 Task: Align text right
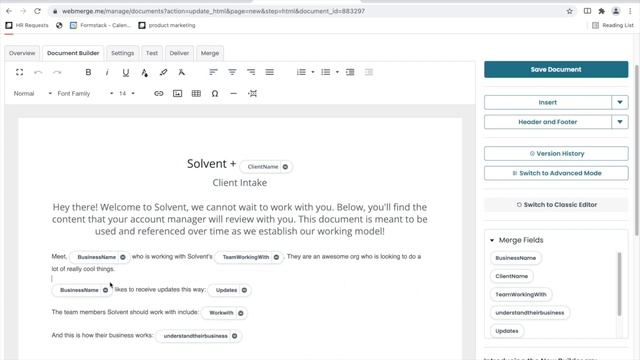pyautogui.click(x=251, y=72)
